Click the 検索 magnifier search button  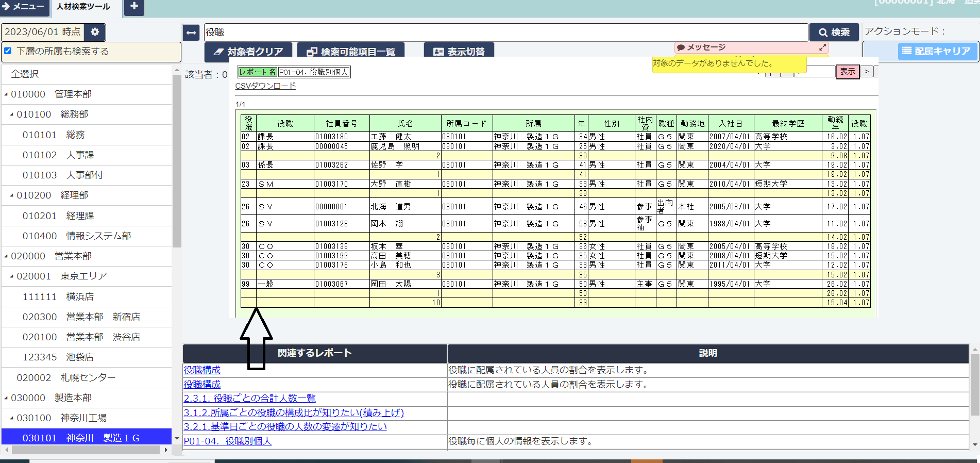pyautogui.click(x=834, y=32)
